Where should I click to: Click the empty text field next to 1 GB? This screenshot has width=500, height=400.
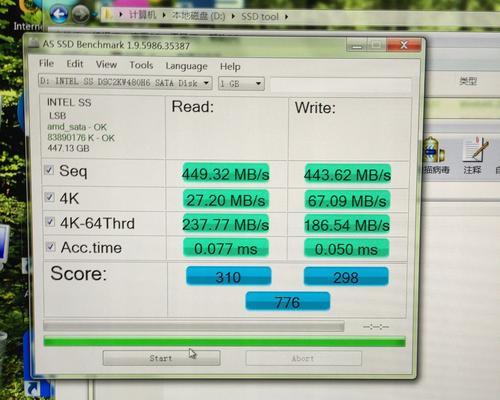[340, 85]
